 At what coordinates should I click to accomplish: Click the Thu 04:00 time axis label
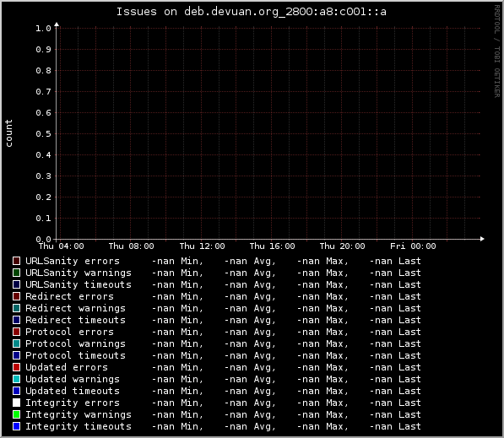click(x=62, y=246)
